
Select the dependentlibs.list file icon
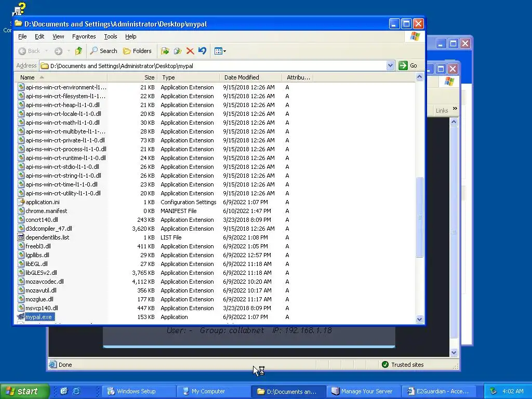(21, 237)
